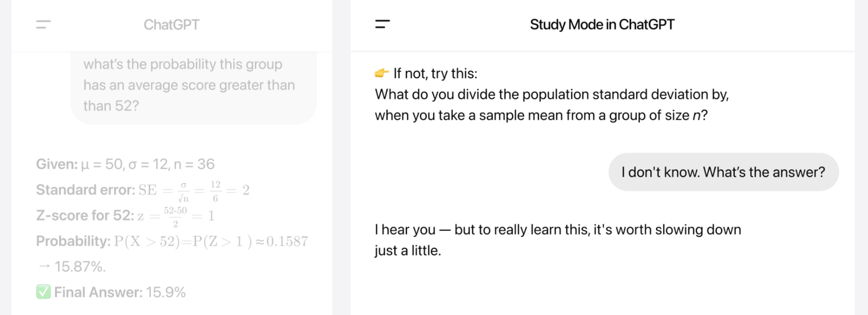
Task: Click the "I hear you" reply text
Action: pyautogui.click(x=557, y=230)
